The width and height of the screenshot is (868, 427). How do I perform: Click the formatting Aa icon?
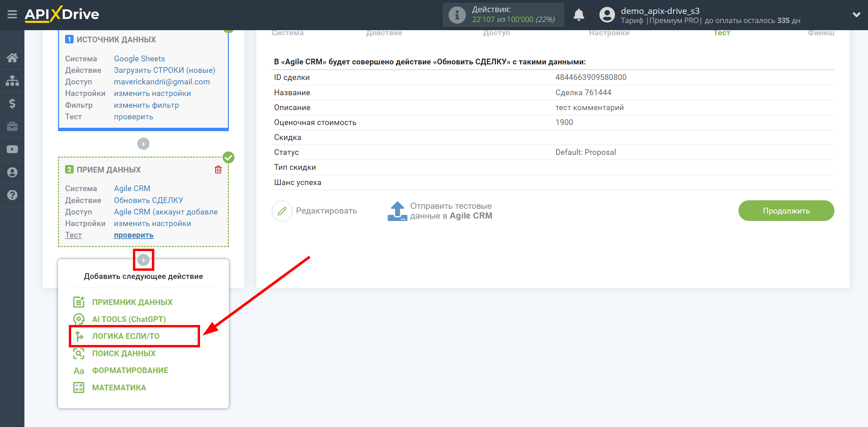click(x=79, y=371)
